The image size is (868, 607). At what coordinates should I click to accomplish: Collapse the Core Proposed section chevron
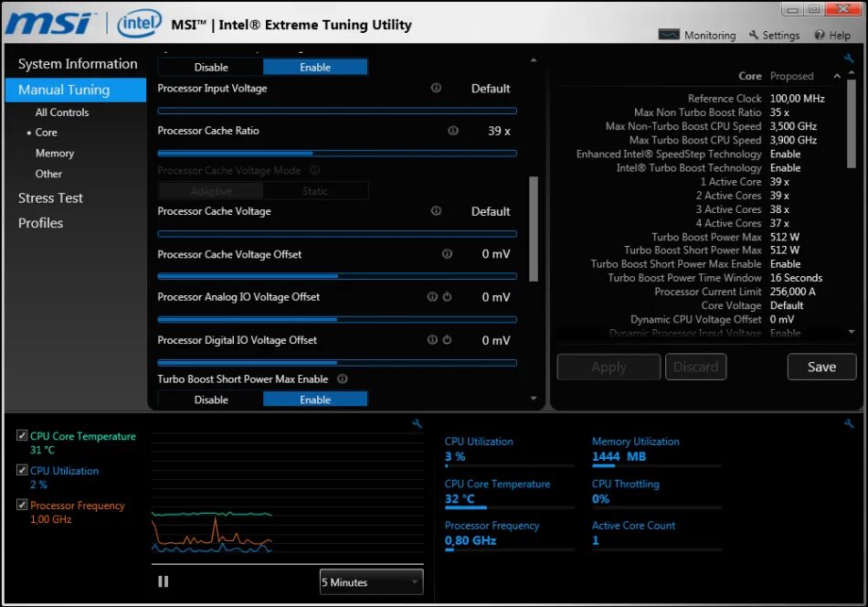click(x=837, y=76)
